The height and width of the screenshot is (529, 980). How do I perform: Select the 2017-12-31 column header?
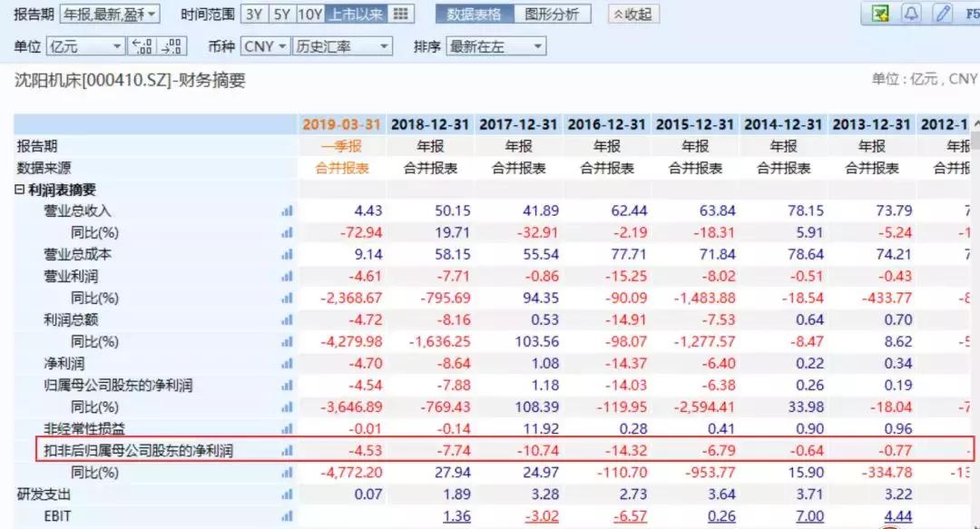(518, 124)
